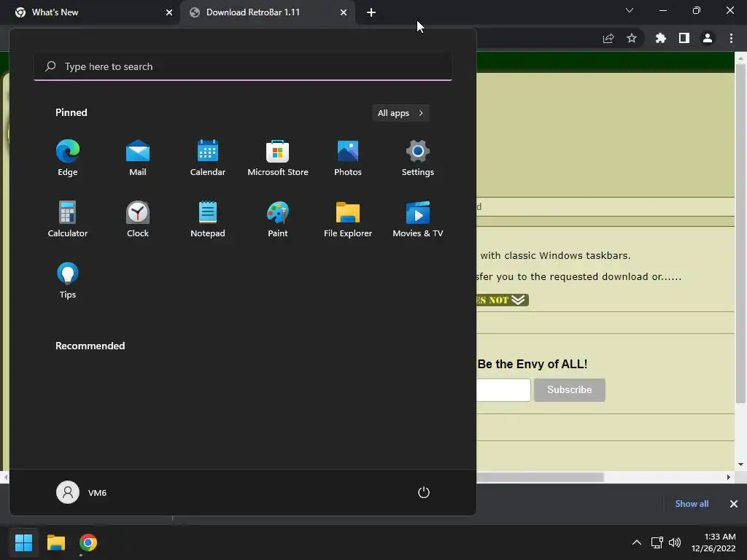Toggle Chrome's side panel
The image size is (747, 560).
tap(684, 39)
